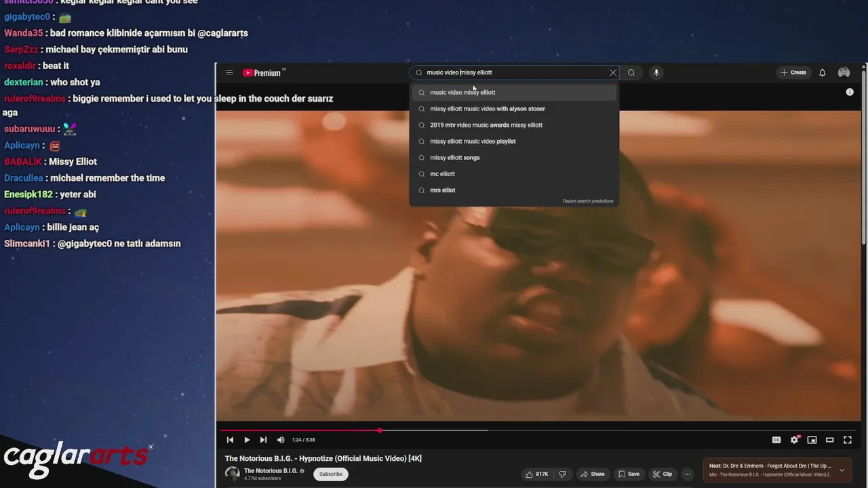Toggle theater mode
The height and width of the screenshot is (488, 868).
[x=829, y=440]
